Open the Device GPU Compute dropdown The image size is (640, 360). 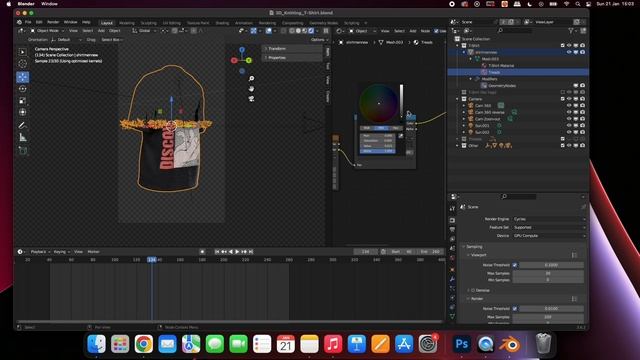click(x=549, y=236)
